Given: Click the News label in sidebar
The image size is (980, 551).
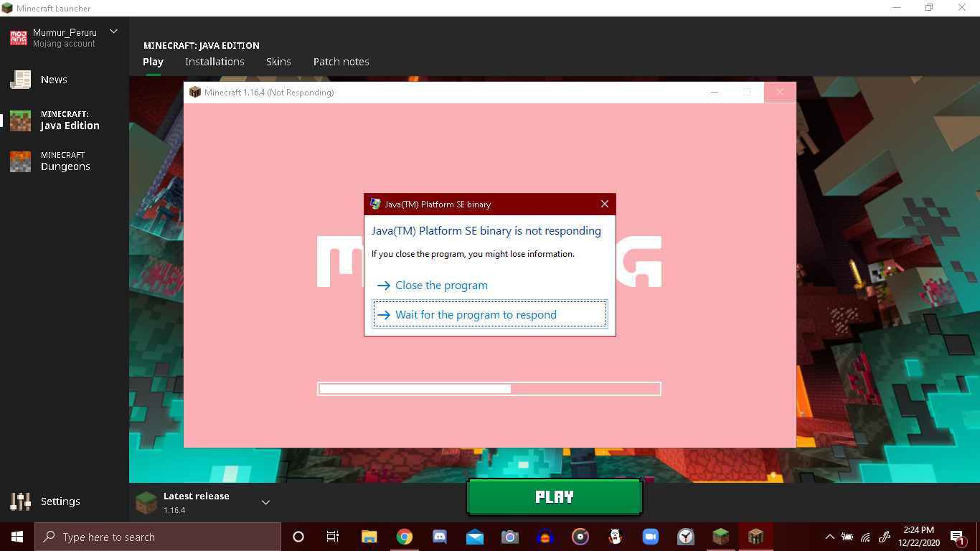Looking at the screenshot, I should 54,80.
